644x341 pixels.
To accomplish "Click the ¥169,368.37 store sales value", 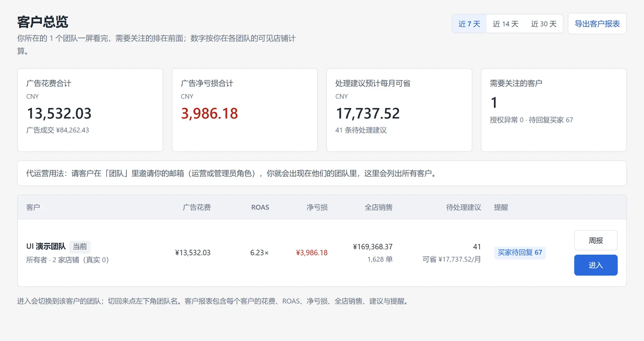I will pos(373,247).
